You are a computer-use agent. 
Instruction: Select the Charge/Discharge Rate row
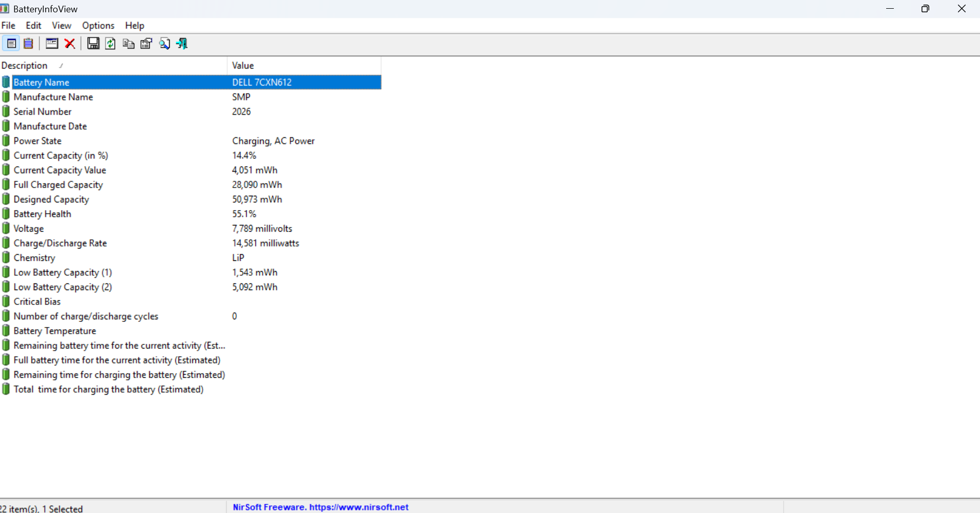60,243
